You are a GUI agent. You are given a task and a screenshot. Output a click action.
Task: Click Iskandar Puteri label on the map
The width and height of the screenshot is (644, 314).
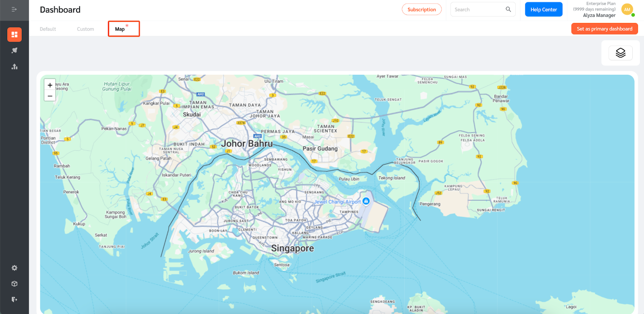pyautogui.click(x=176, y=175)
